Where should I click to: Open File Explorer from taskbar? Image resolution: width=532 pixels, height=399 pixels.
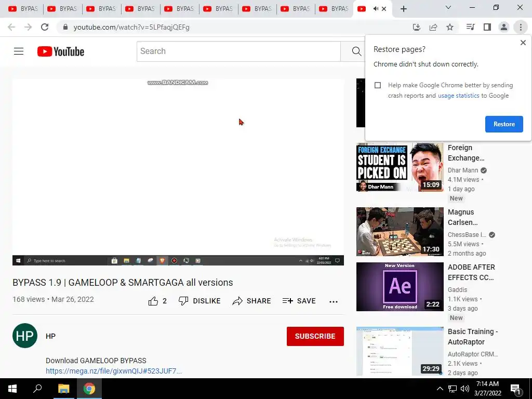(63, 389)
